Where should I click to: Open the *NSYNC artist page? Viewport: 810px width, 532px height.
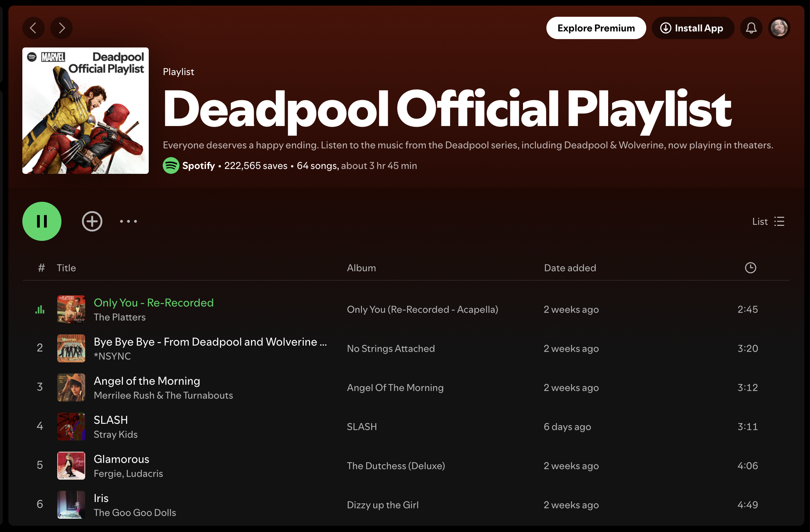(112, 356)
